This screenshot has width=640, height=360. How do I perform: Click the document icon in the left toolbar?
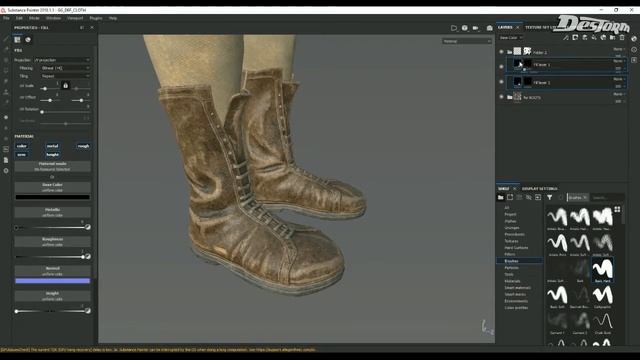click(6, 160)
